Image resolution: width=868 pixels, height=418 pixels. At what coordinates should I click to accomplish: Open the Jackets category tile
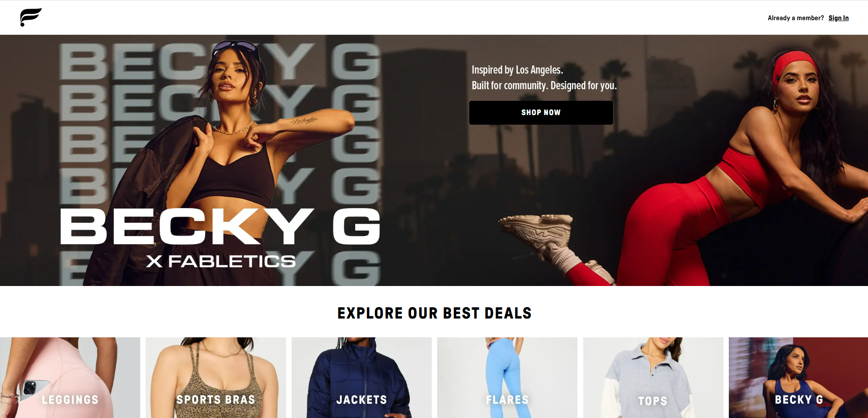click(362, 378)
